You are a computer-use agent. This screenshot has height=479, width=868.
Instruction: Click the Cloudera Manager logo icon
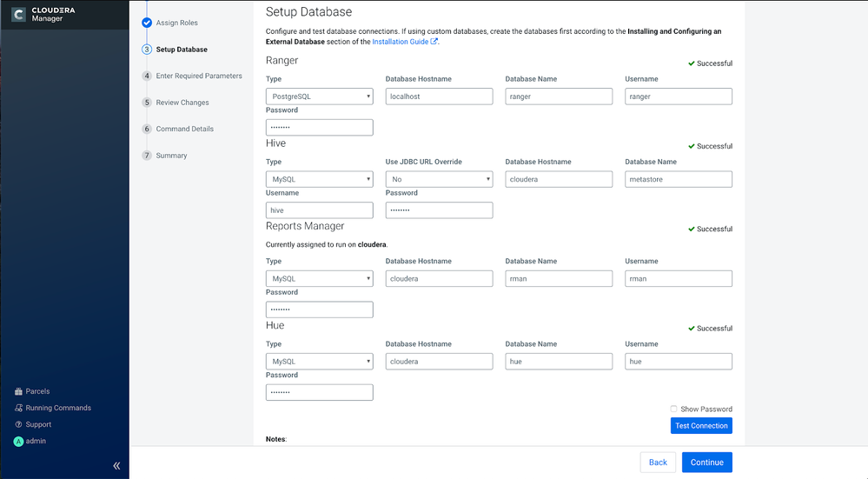pos(19,15)
